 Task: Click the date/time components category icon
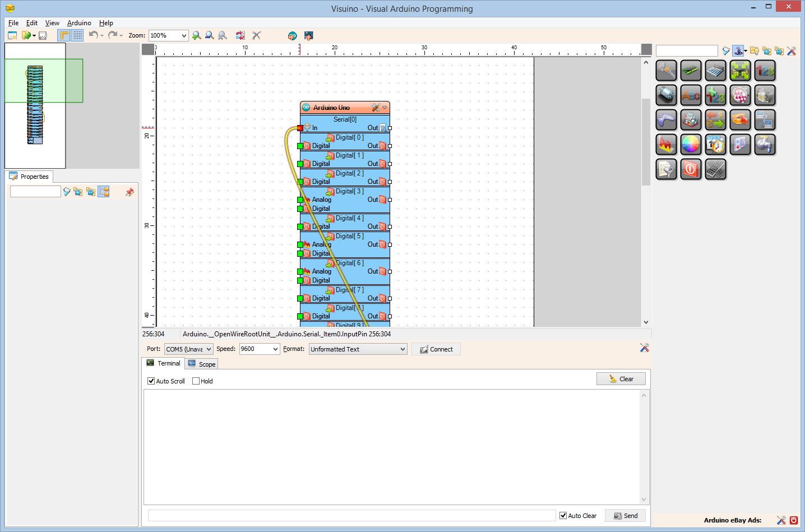715,144
